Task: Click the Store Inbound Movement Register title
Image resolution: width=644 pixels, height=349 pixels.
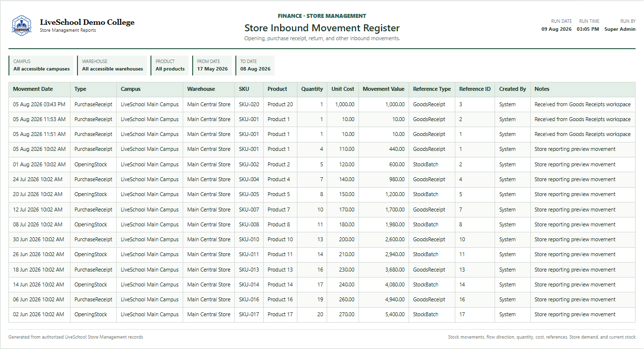Action: 322,28
